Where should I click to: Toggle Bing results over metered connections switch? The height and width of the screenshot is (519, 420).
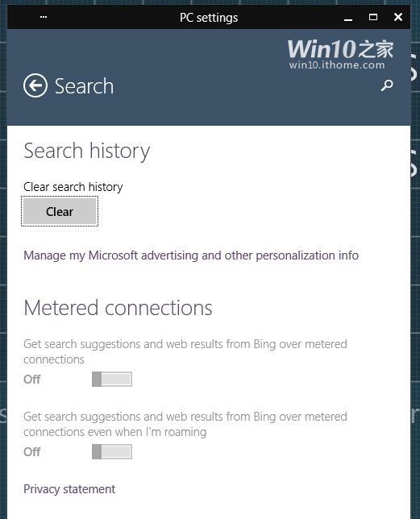tap(112, 379)
